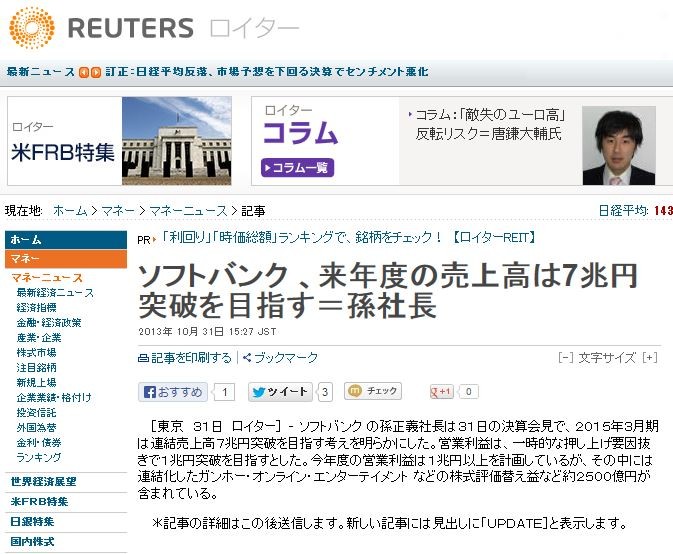Click the printer icon beside 記事を印刷する
Screen dimensions: 673x554
[143, 358]
